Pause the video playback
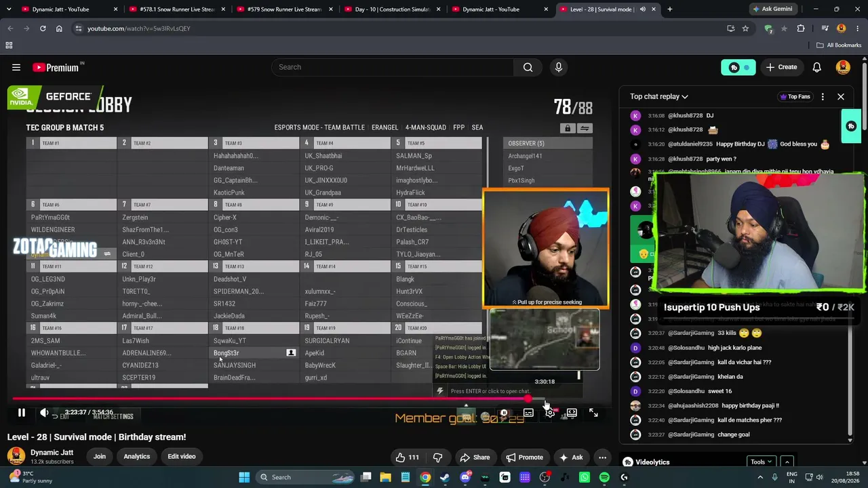868x488 pixels. [22, 412]
